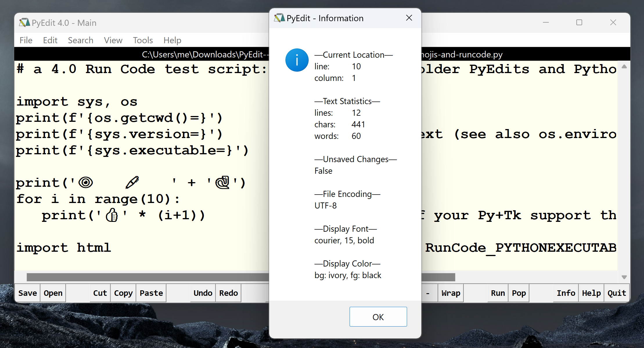Click the 'print(f'{sys.executable=}')' line
This screenshot has height=348, width=644.
pos(132,150)
